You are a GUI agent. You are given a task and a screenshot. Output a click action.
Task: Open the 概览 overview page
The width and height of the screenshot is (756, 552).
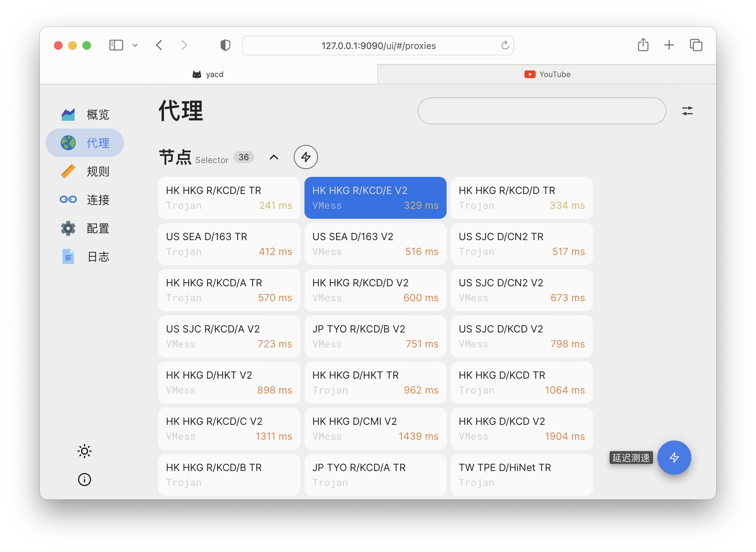pos(85,114)
